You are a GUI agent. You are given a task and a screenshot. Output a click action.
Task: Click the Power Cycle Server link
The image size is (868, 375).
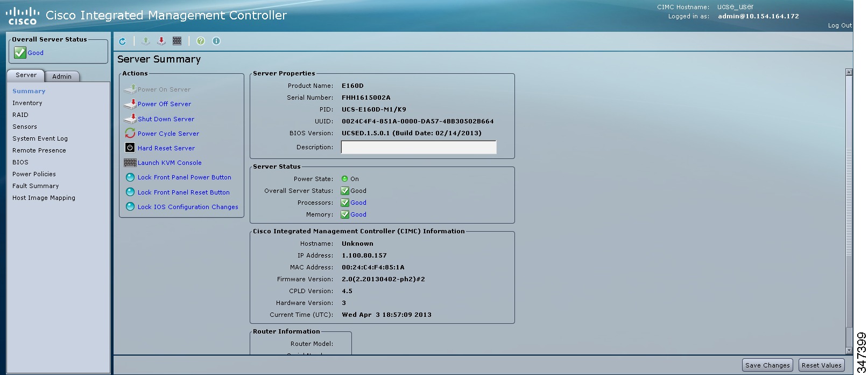168,134
